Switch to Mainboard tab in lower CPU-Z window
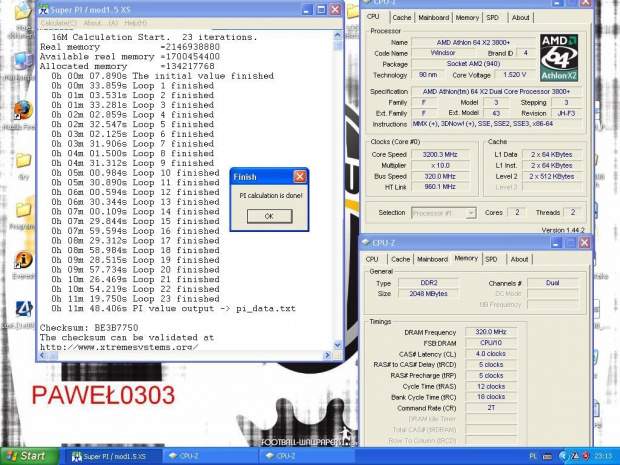The image size is (620, 465). (432, 259)
